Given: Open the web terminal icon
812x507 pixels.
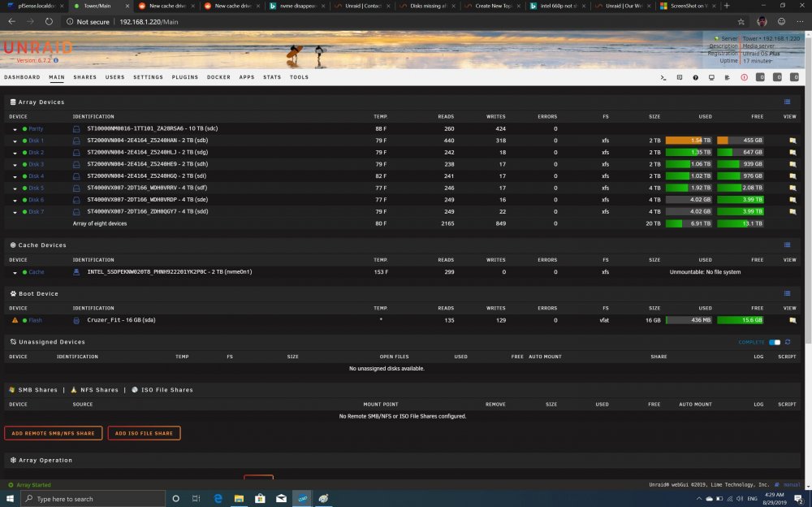Looking at the screenshot, I should pos(663,77).
